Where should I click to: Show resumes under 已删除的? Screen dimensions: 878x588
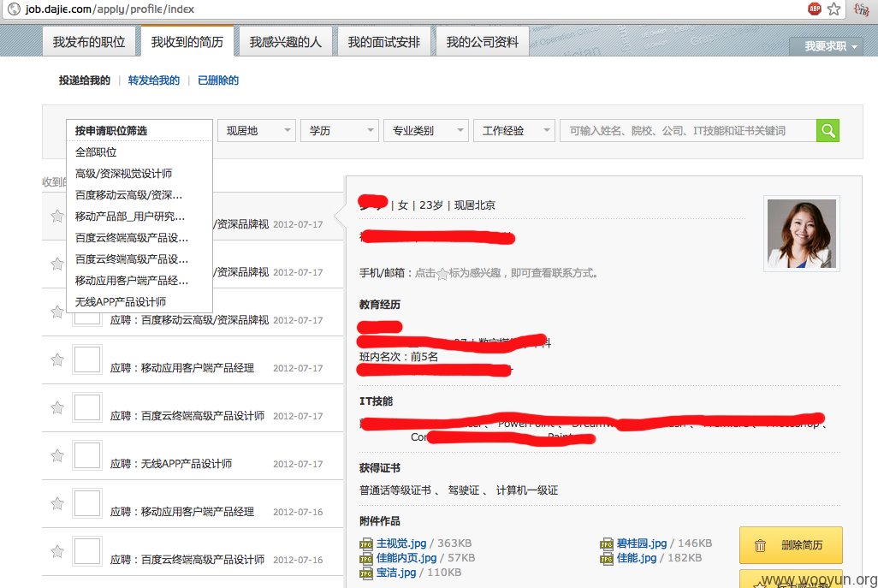click(218, 80)
